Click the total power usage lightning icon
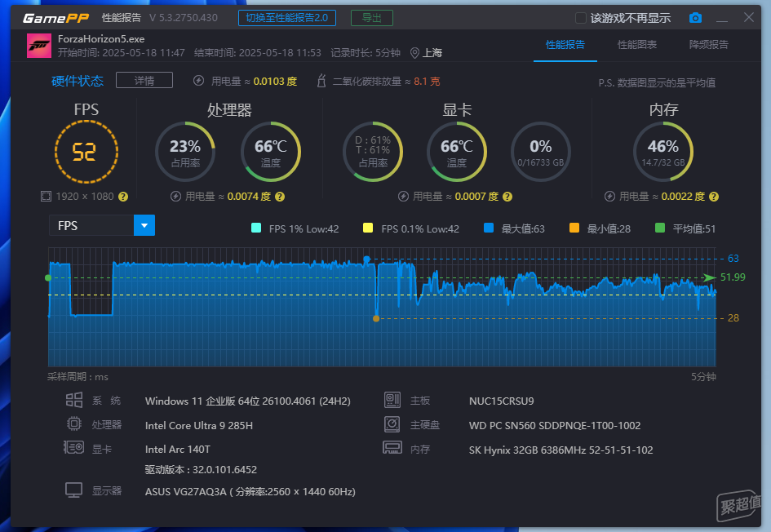 [x=198, y=81]
